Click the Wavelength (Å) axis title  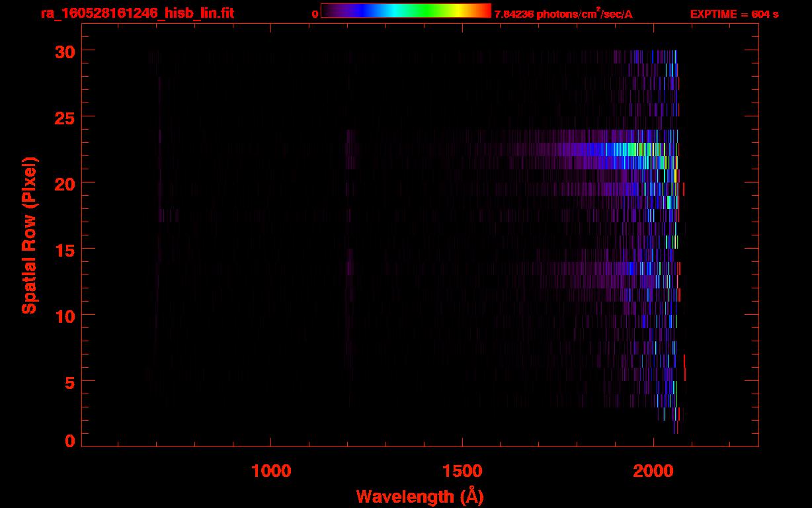point(420,496)
